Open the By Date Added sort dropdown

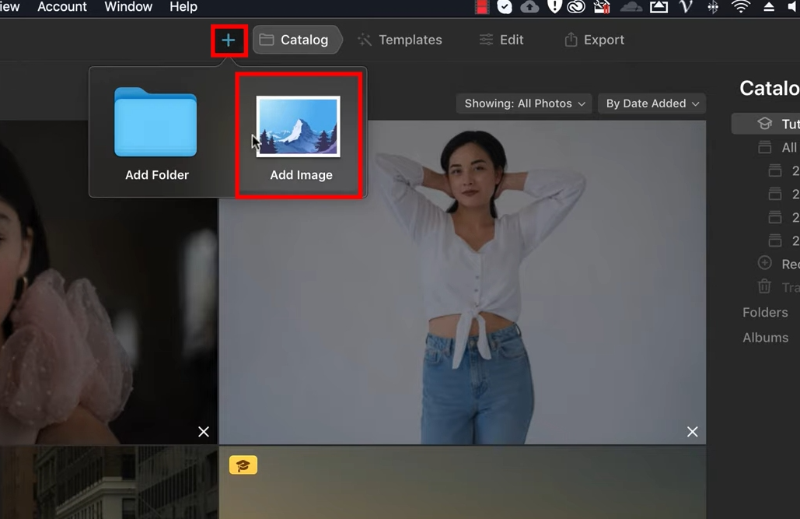coord(652,104)
